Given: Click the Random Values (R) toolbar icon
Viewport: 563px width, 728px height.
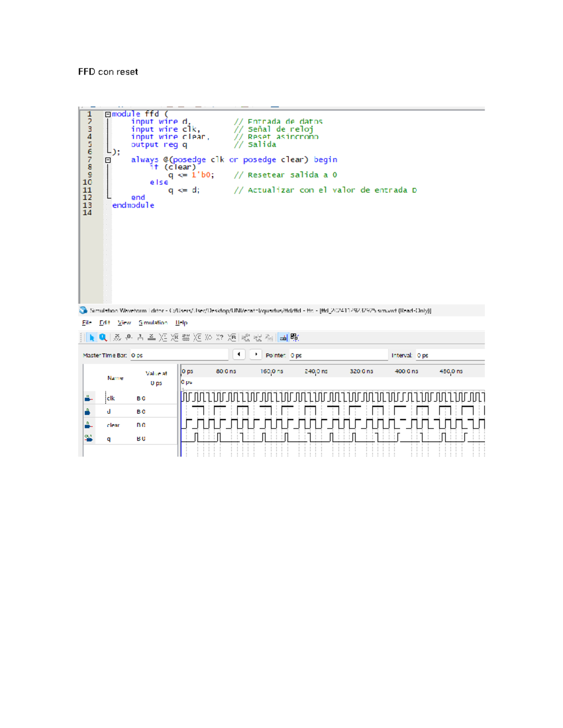Looking at the screenshot, I should click(x=232, y=338).
